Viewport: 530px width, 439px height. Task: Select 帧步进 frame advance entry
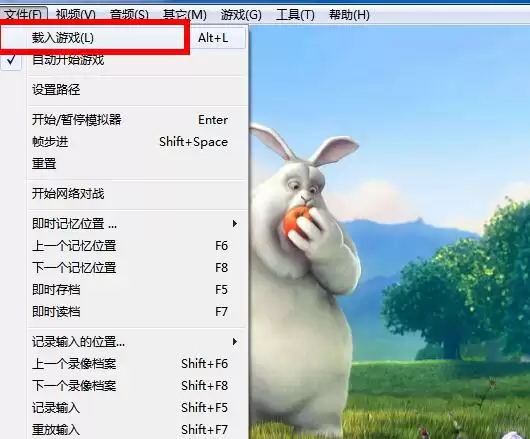click(x=123, y=142)
